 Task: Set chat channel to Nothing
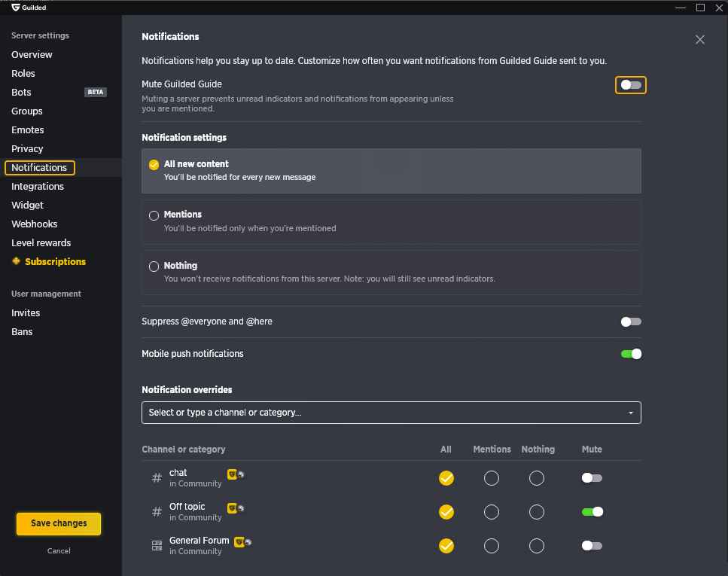pos(536,478)
